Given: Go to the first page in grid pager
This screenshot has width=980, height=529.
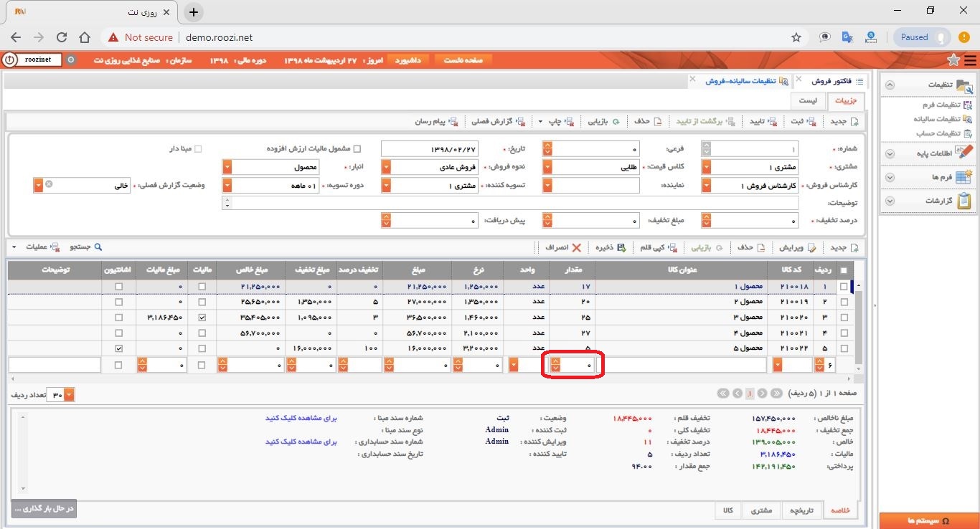Looking at the screenshot, I should coord(776,394).
